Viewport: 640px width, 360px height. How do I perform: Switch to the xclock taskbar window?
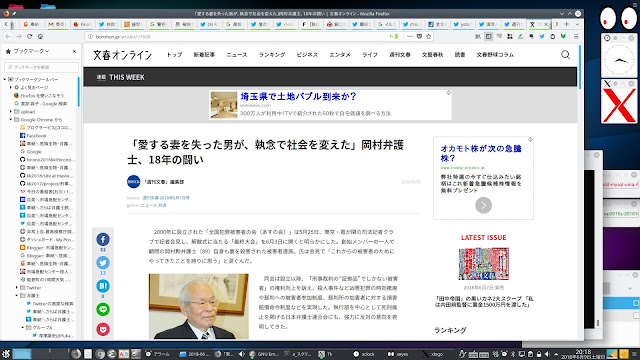pos(364,354)
